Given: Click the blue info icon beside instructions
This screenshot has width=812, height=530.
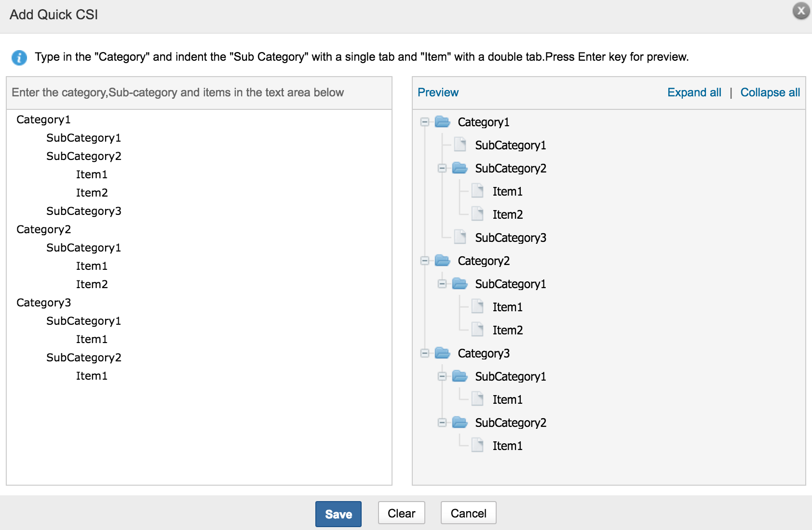Looking at the screenshot, I should click(19, 58).
